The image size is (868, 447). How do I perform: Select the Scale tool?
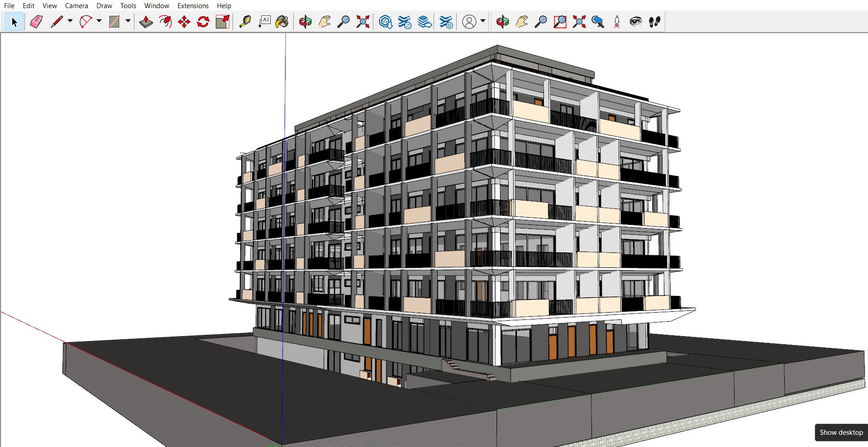click(223, 22)
